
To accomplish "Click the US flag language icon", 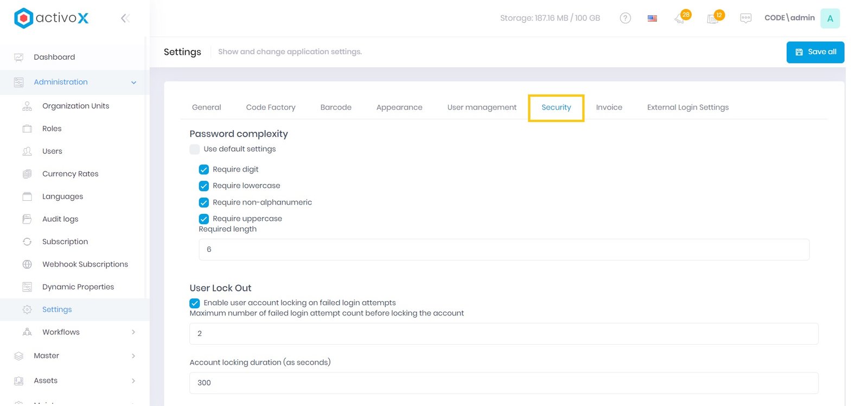I will pyautogui.click(x=652, y=18).
